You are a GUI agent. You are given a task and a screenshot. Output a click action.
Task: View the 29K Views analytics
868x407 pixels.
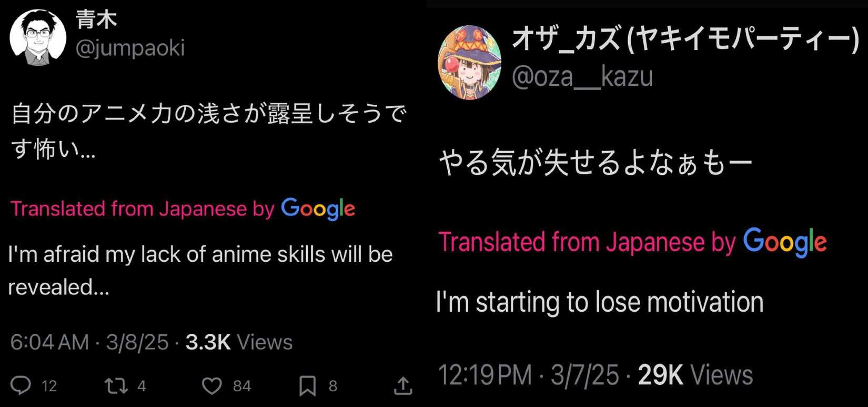(x=695, y=375)
